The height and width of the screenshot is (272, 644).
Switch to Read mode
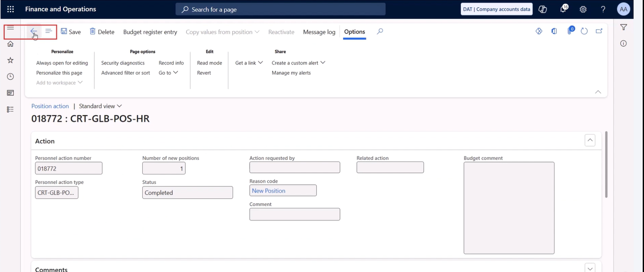(x=209, y=63)
